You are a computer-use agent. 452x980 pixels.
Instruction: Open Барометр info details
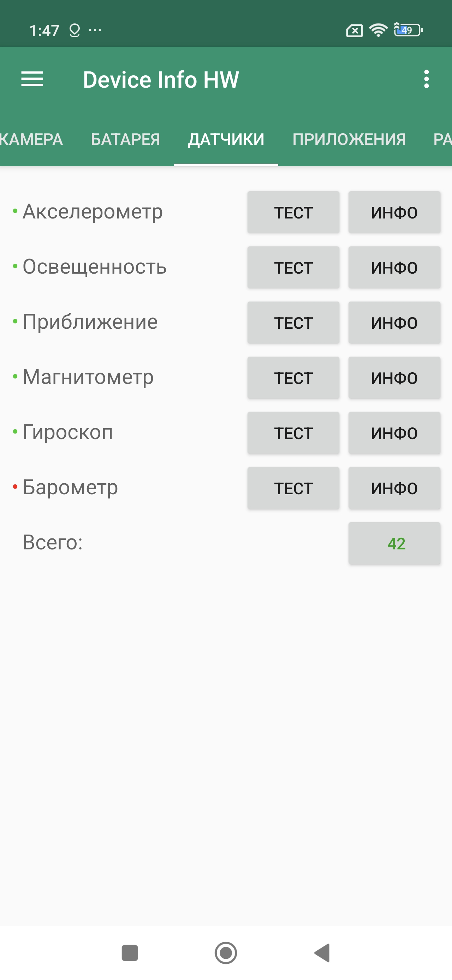394,488
